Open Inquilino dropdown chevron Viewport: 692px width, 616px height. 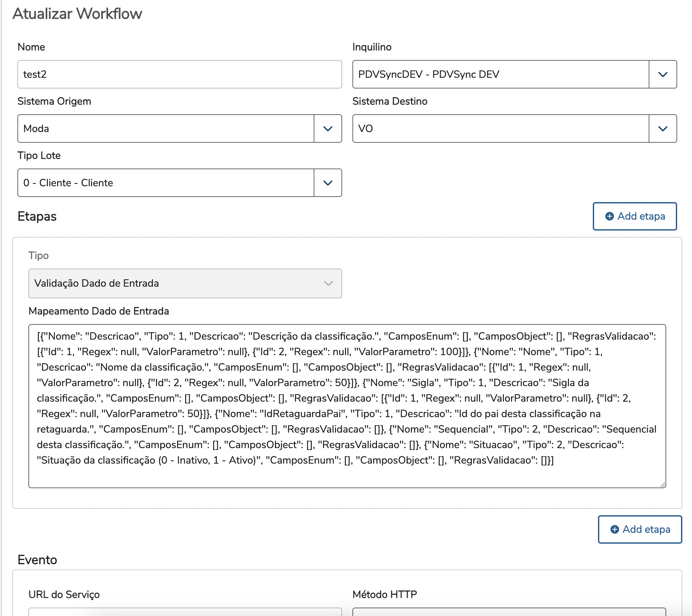(662, 75)
